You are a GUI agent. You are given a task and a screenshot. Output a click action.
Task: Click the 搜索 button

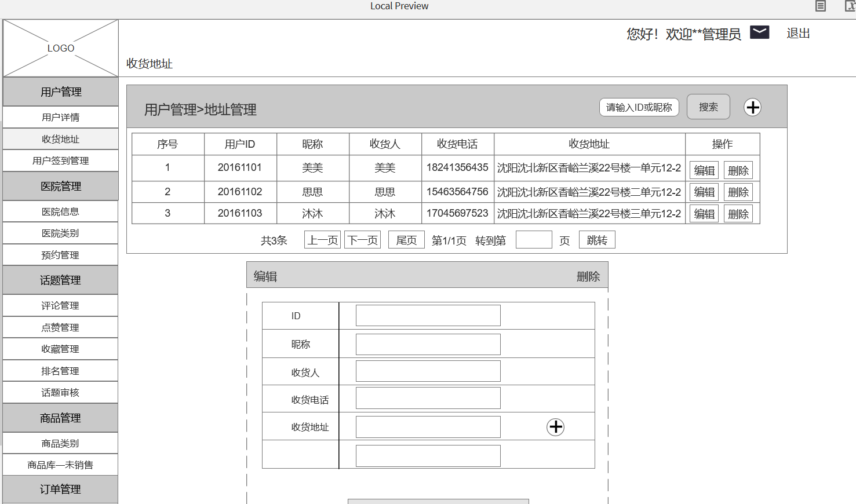coord(708,107)
